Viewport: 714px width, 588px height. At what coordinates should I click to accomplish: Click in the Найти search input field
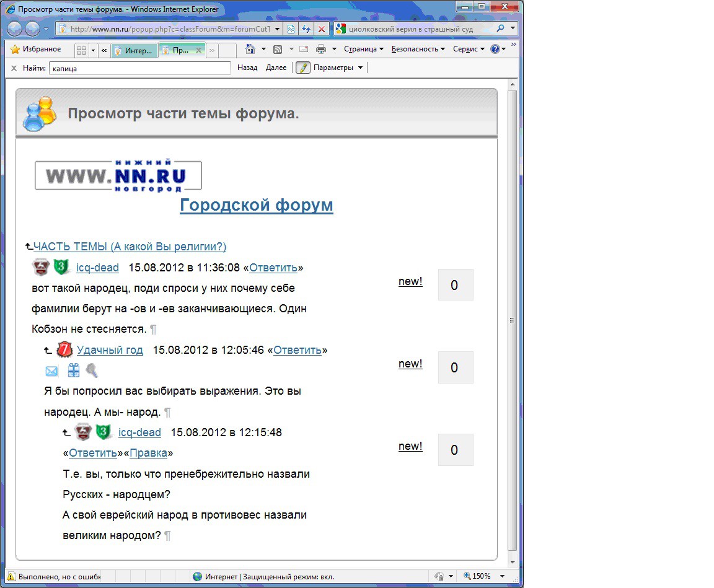pos(140,68)
